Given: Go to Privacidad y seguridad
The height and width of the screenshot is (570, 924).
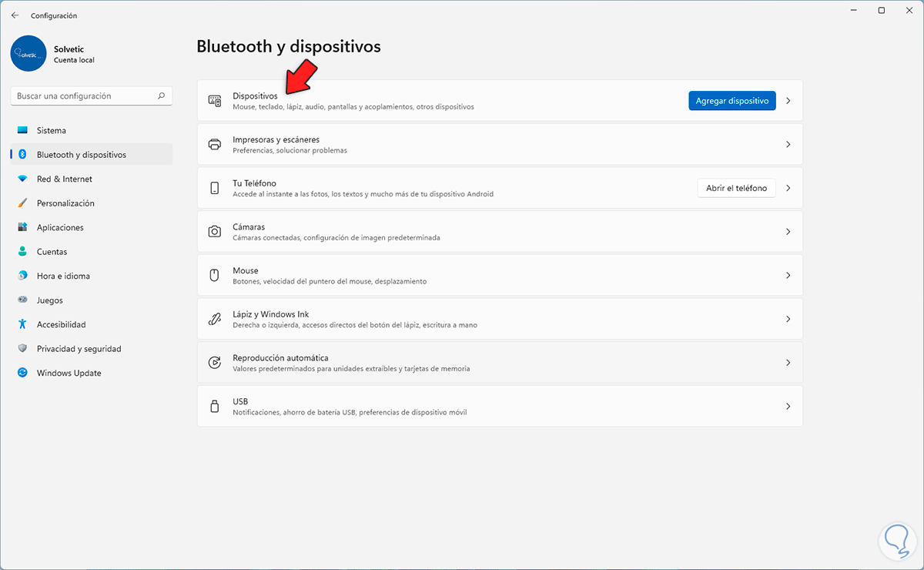Looking at the screenshot, I should tap(79, 349).
